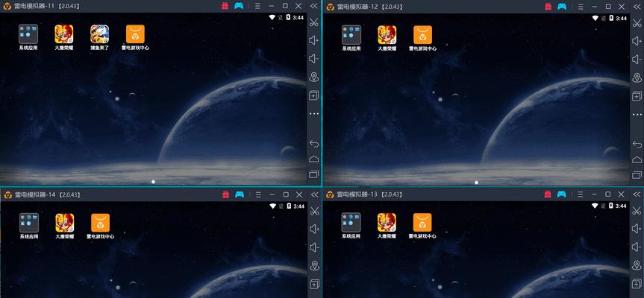Click Android home button in emulator 12
This screenshot has width=644, height=298.
pos(637,160)
